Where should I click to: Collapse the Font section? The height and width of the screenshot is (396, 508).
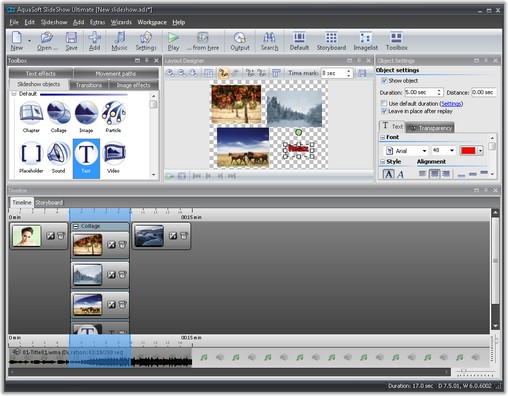pos(382,137)
